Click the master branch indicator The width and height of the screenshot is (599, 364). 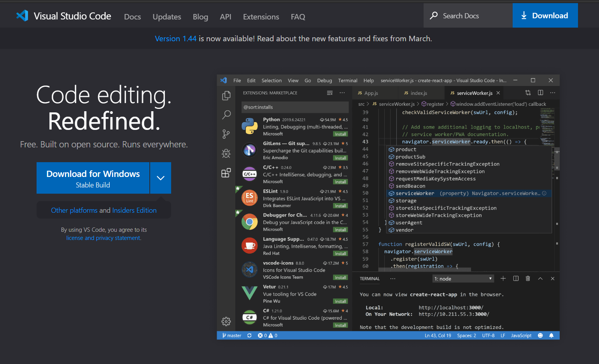coord(231,335)
